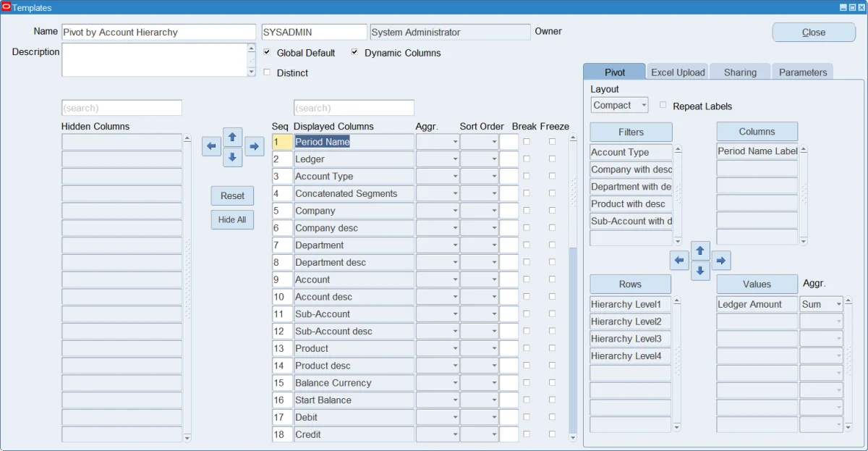
Task: Click the SYSADMIN owner field
Action: 315,32
